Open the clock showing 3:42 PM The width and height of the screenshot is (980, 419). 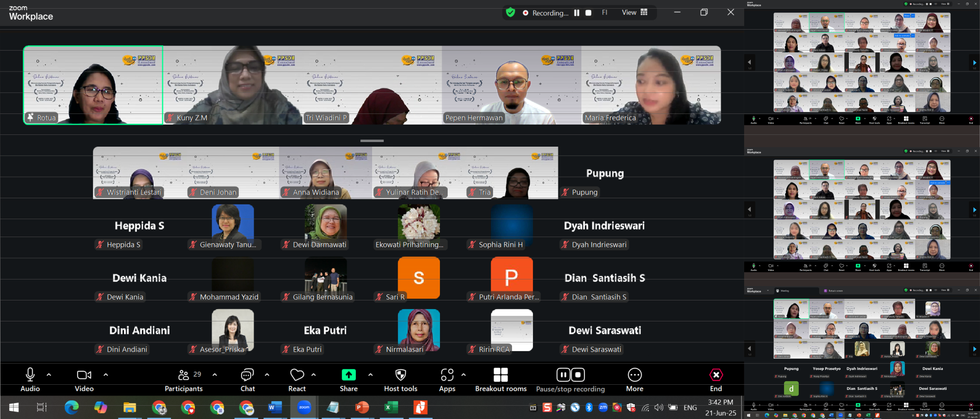pyautogui.click(x=721, y=407)
